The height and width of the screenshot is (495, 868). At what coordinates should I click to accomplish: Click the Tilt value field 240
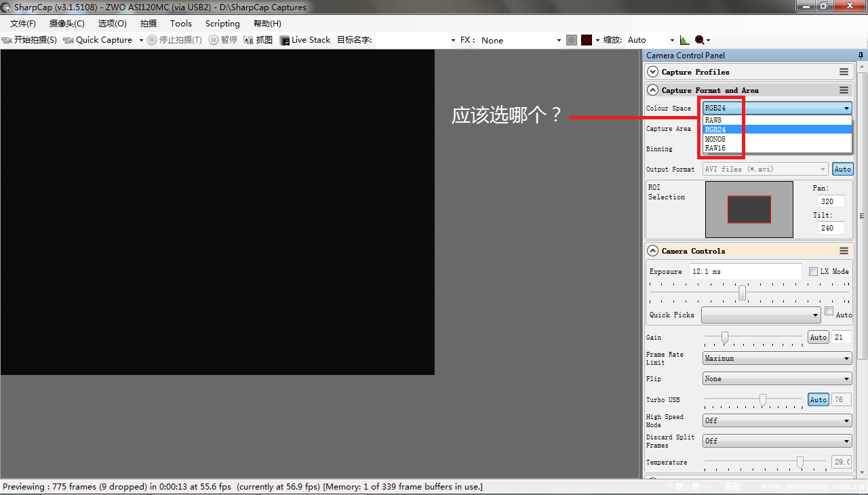(x=831, y=228)
